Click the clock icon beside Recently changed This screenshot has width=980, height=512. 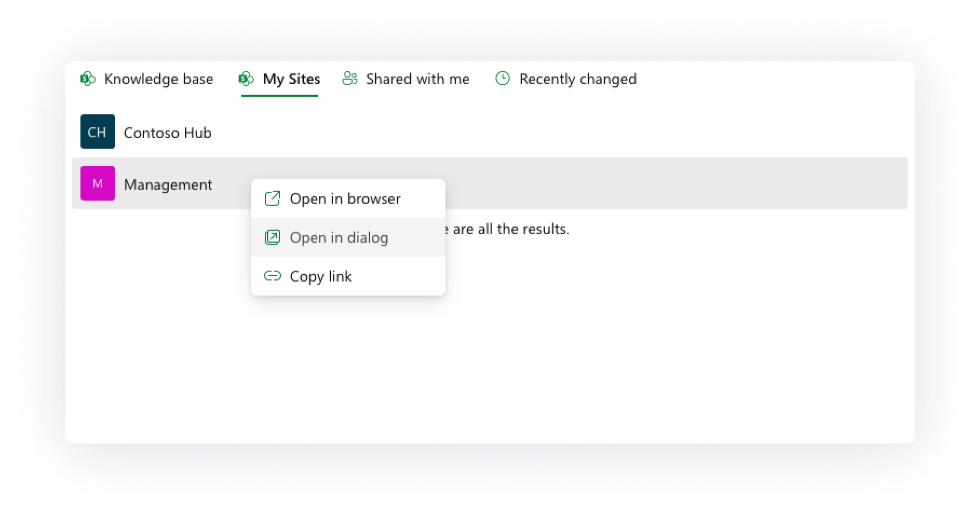click(503, 79)
